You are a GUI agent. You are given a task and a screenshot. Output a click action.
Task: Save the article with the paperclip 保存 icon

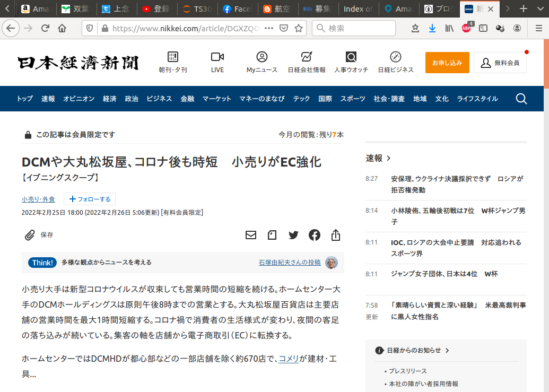pos(39,235)
